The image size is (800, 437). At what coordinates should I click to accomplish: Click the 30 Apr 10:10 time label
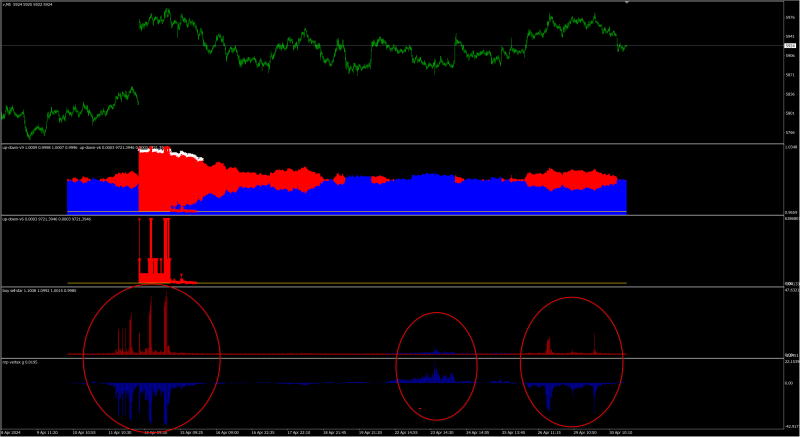pos(619,432)
